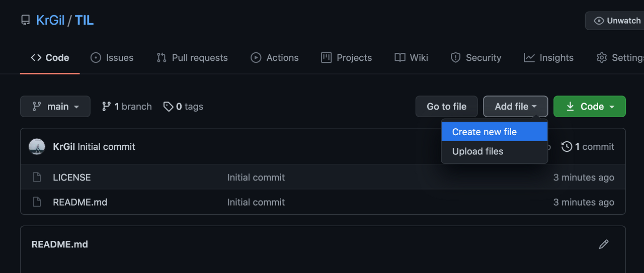
Task: Expand the green Code dropdown
Action: coord(590,107)
